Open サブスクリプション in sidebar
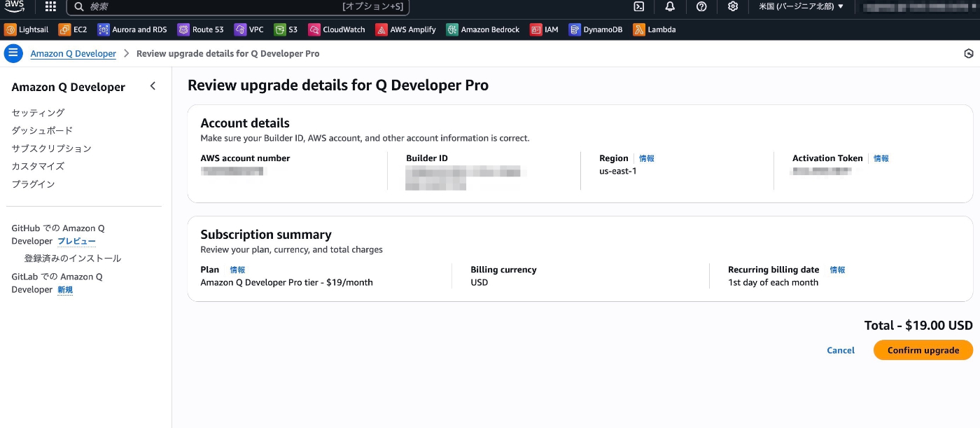The image size is (980, 428). 51,149
